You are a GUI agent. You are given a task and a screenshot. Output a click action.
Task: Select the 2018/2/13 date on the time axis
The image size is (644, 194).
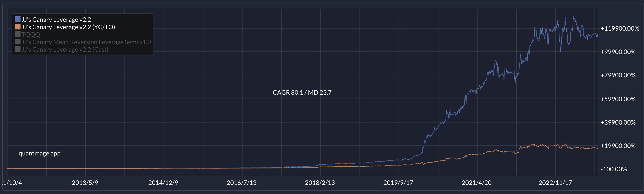[320, 183]
